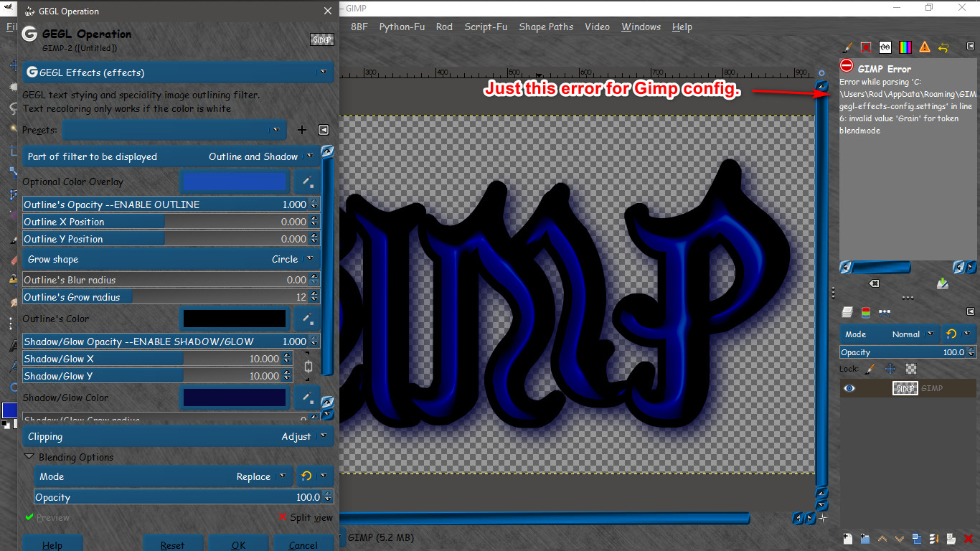Select the GIMP layer thumbnail
The width and height of the screenshot is (980, 551).
pos(905,388)
